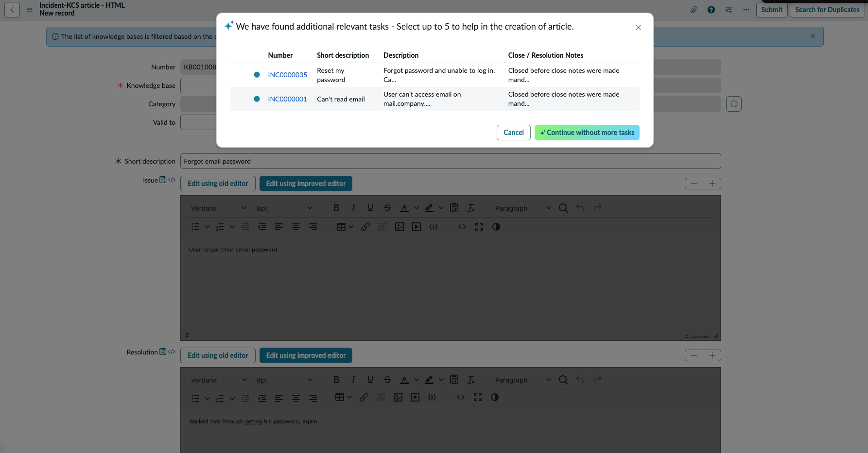This screenshot has width=868, height=453.
Task: Open the personalize form settings icon
Action: (729, 10)
